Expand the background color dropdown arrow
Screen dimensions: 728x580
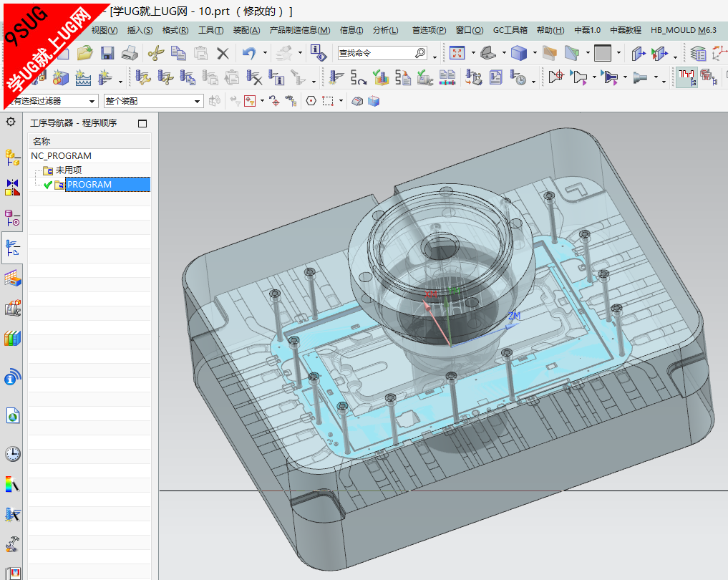point(618,53)
